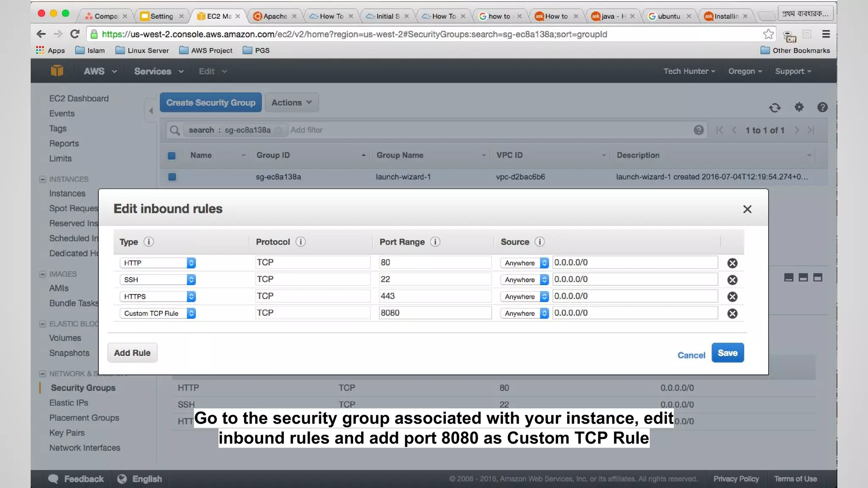Screen dimensions: 868x488
Task: Open the help icon above the table
Action: click(822, 107)
